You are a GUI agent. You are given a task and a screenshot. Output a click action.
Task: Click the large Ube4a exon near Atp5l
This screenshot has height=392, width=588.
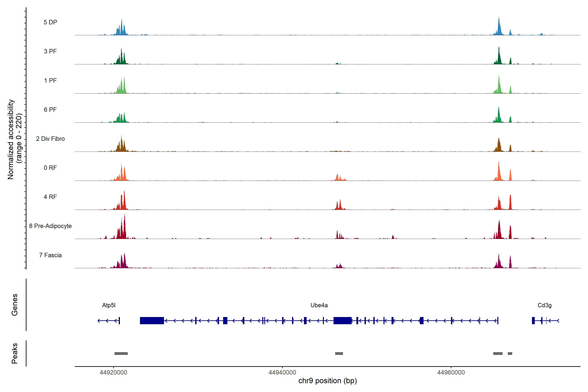pyautogui.click(x=152, y=320)
